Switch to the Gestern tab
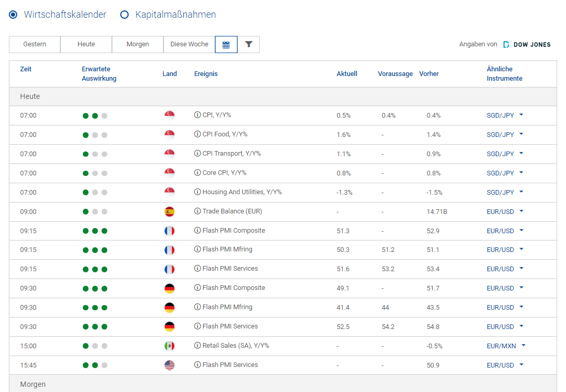Screen dimensions: 566x392 tap(35, 44)
